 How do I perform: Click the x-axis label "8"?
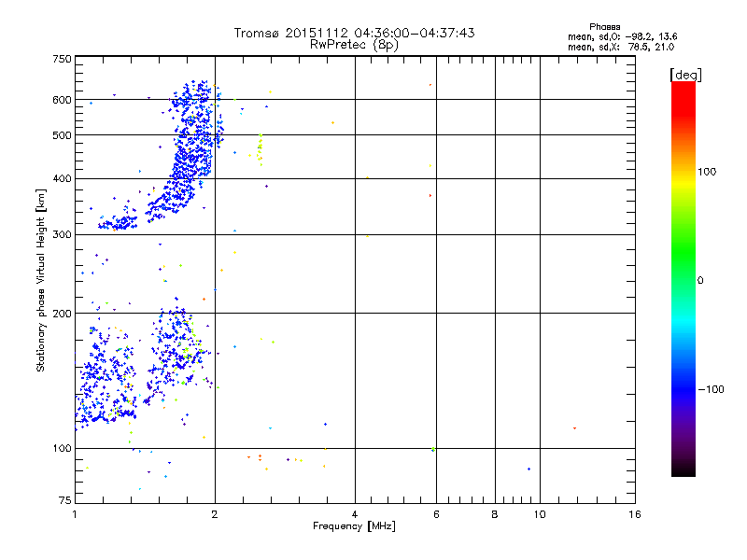[x=495, y=514]
